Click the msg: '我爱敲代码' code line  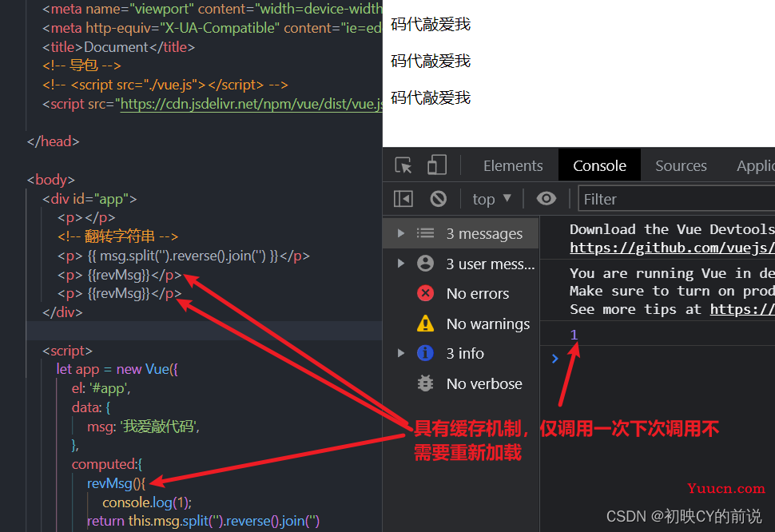click(x=143, y=427)
